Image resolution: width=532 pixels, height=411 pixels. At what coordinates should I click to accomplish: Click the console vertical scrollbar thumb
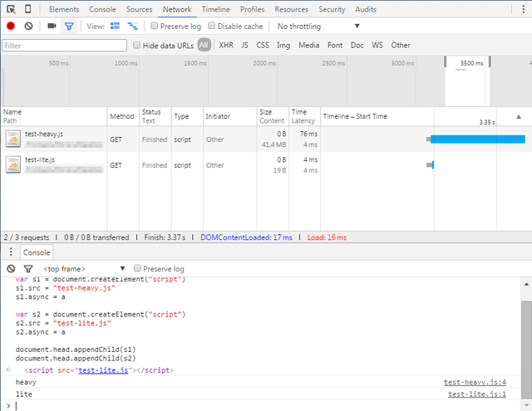(x=526, y=350)
